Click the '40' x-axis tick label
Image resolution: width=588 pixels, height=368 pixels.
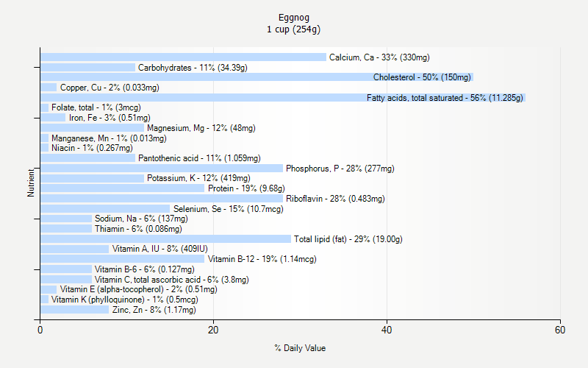pos(387,330)
